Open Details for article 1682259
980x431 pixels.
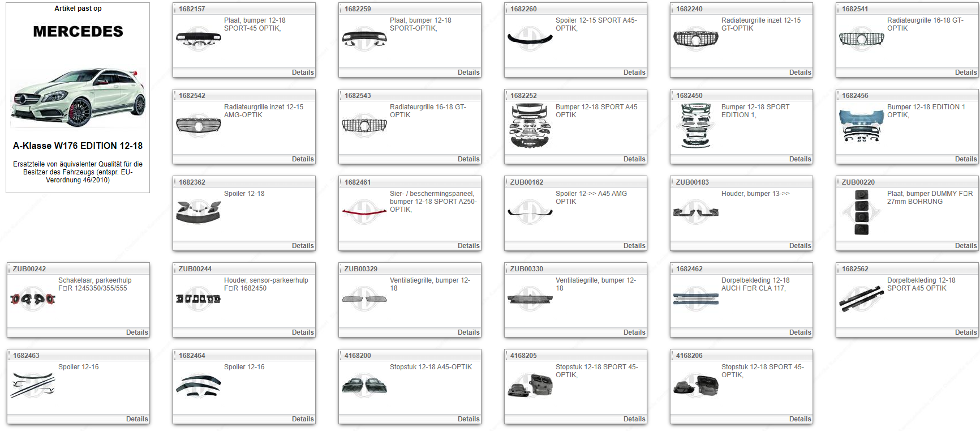pyautogui.click(x=468, y=72)
